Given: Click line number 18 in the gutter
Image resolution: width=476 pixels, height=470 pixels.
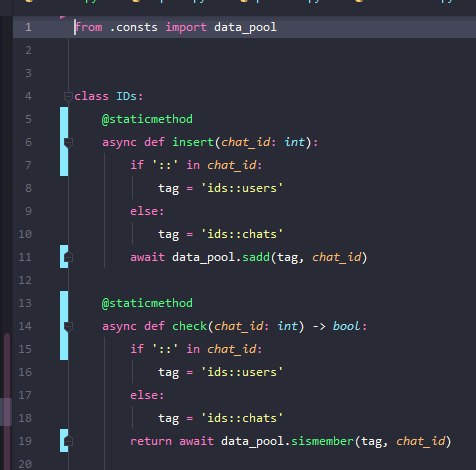Looking at the screenshot, I should click(x=25, y=418).
